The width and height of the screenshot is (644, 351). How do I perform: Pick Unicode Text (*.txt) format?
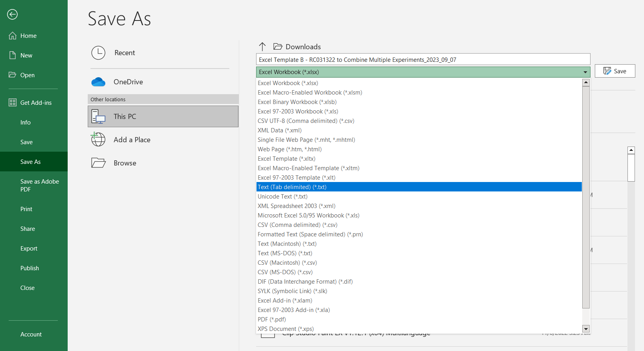pos(419,197)
